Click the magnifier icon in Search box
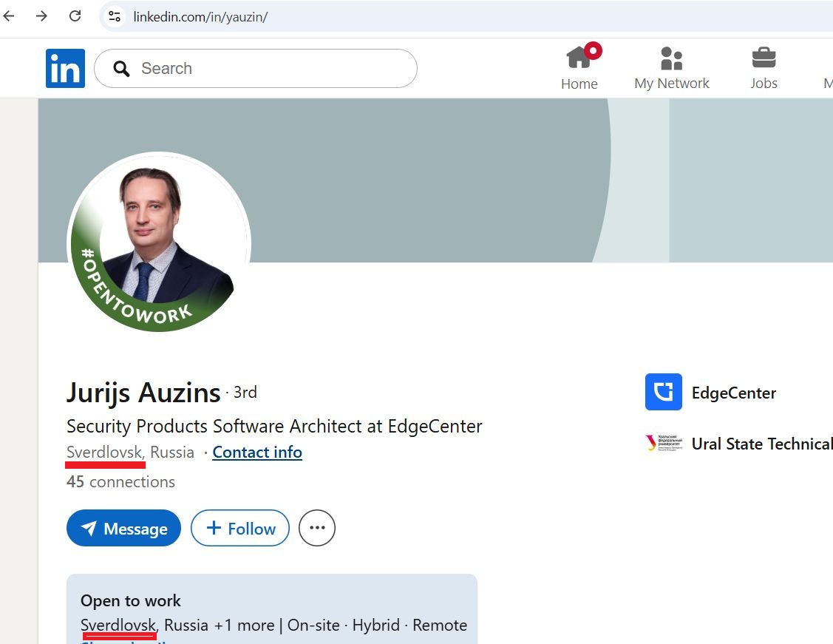Viewport: 833px width, 644px height. 121,69
